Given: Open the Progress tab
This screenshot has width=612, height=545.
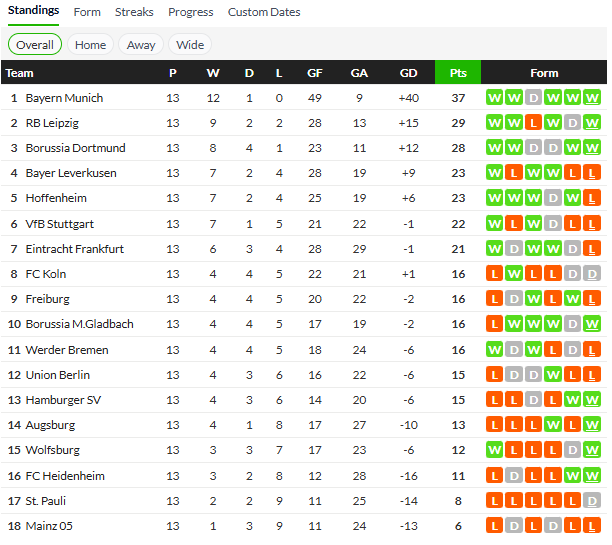Looking at the screenshot, I should pos(190,12).
